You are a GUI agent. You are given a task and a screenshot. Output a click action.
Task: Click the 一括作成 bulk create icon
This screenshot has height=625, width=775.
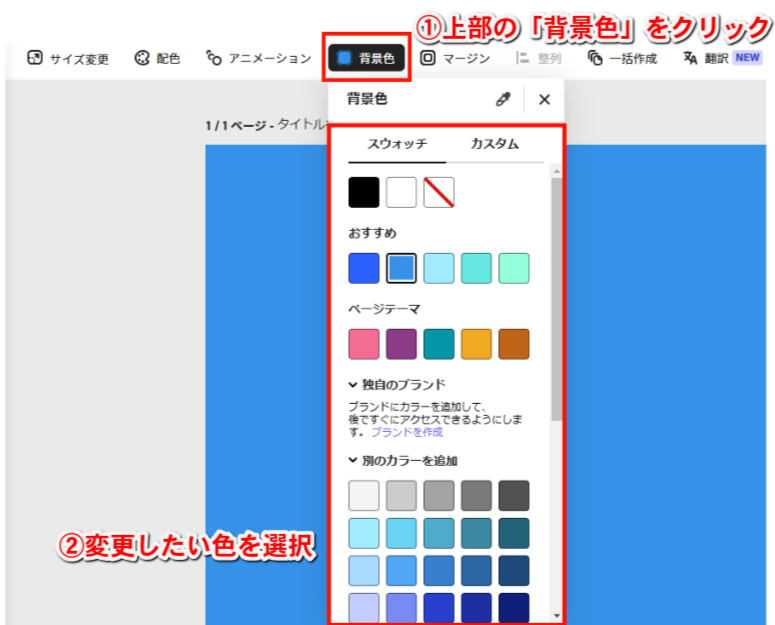tap(596, 59)
